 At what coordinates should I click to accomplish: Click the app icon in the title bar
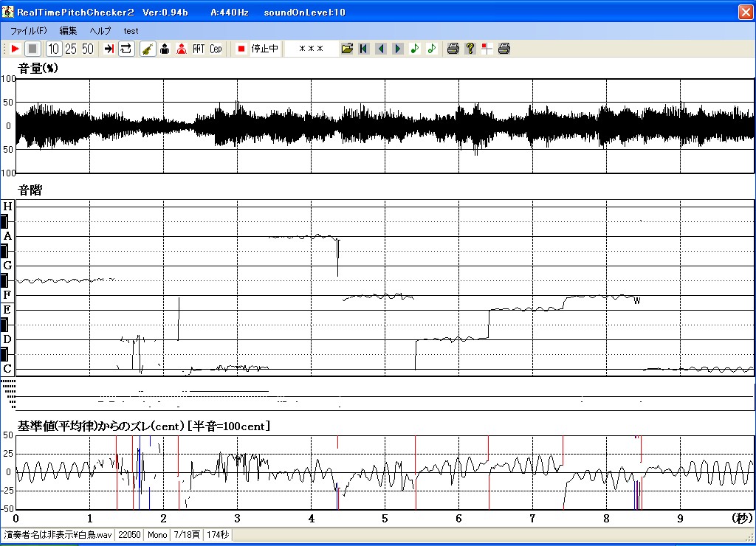click(7, 12)
